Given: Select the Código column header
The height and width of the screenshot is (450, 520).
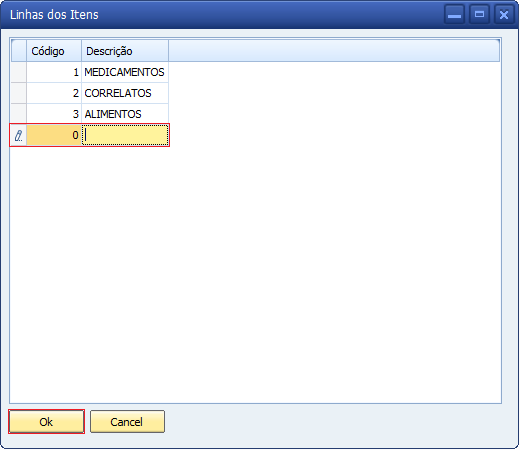Looking at the screenshot, I should click(54, 51).
